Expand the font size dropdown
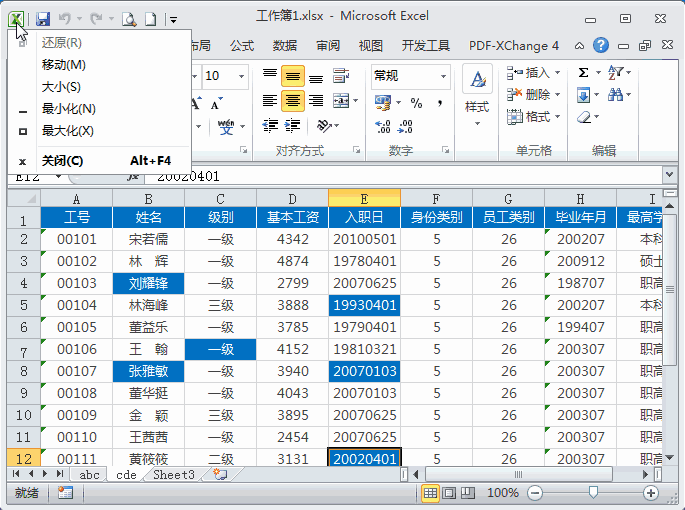Screen dimensions: 685x510 (242, 76)
